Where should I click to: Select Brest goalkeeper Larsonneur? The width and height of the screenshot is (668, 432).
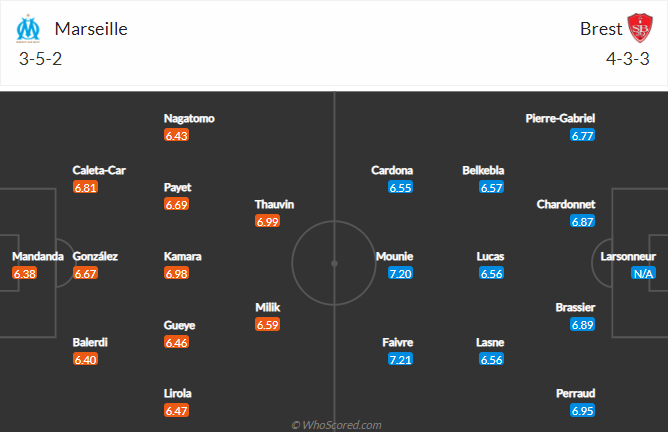tap(628, 256)
